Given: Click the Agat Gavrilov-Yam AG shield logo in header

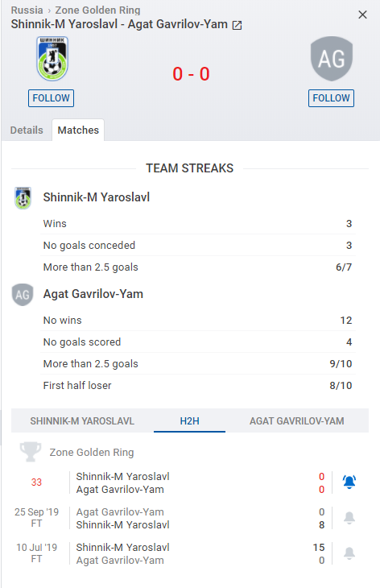Looking at the screenshot, I should point(332,59).
